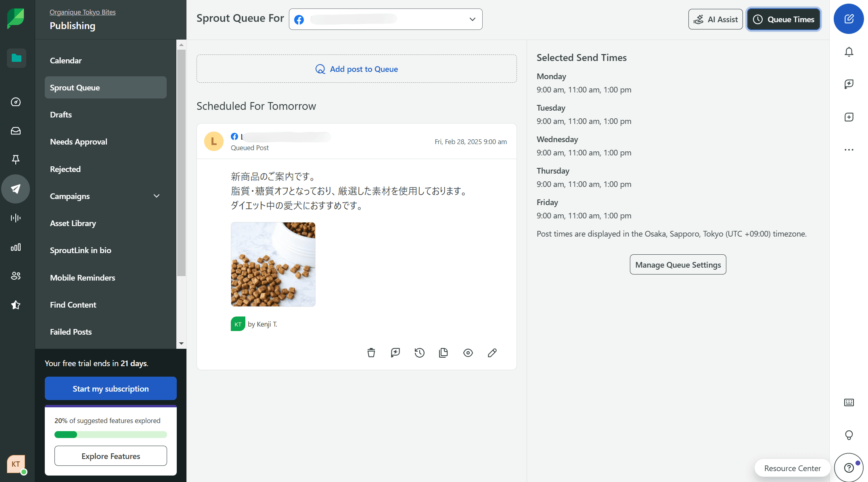Click Manage Queue Settings button
The image size is (868, 482).
[678, 265]
